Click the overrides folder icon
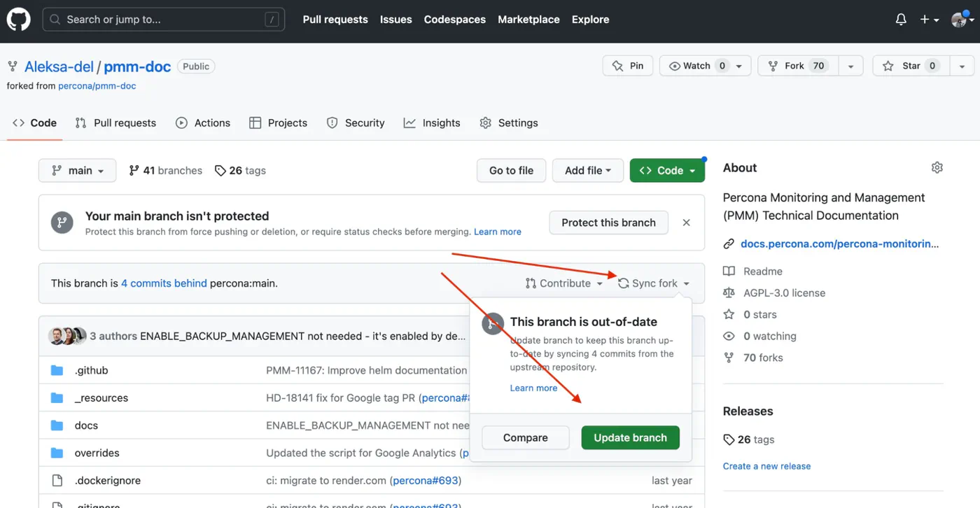980x508 pixels. (x=57, y=453)
